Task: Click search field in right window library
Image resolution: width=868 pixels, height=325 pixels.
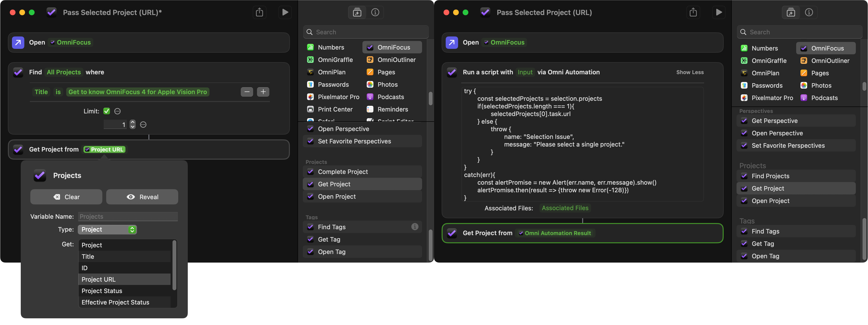Action: coord(800,32)
